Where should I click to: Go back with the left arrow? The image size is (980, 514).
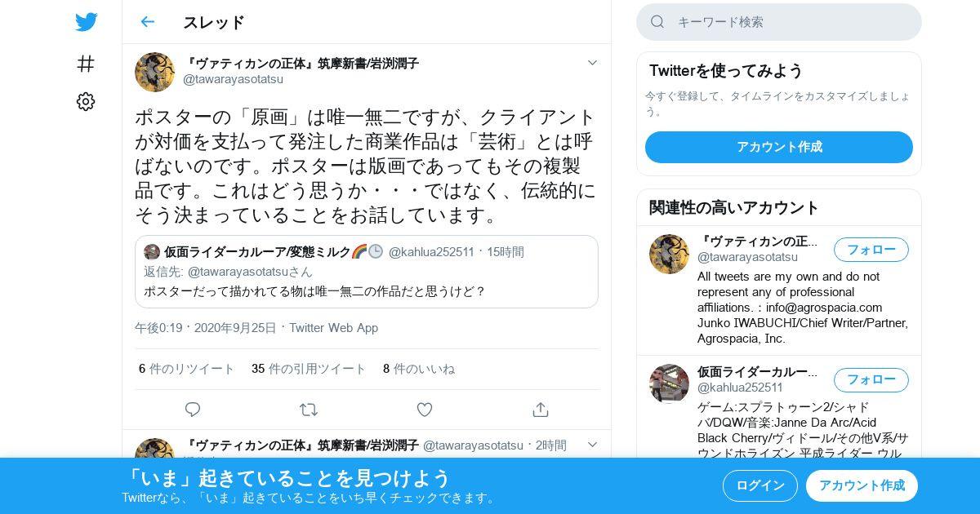tap(148, 22)
